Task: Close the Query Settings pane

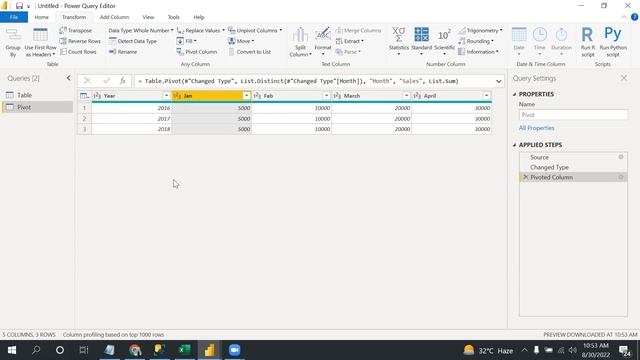Action: [x=624, y=78]
